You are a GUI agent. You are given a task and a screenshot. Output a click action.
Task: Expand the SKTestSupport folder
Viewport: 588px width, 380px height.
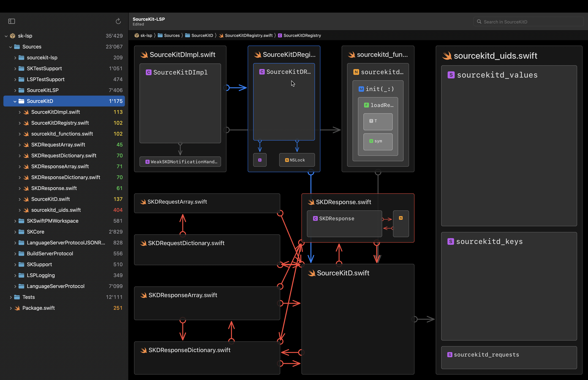pyautogui.click(x=15, y=69)
